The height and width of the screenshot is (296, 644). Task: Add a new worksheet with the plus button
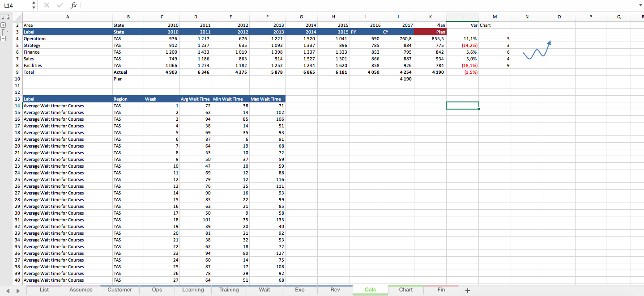click(467, 290)
